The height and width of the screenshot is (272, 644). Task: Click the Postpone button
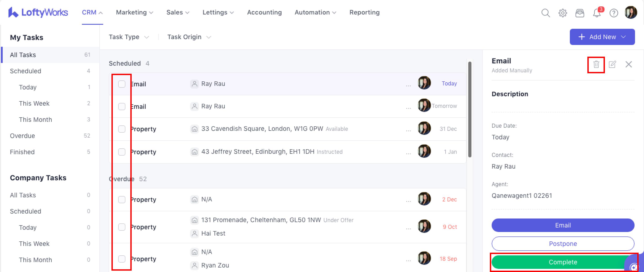[562, 243]
